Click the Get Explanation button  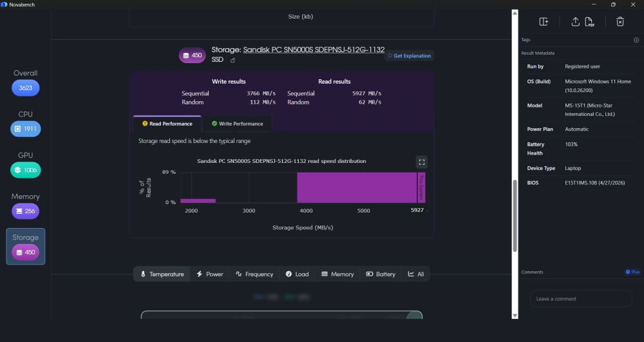coord(409,56)
